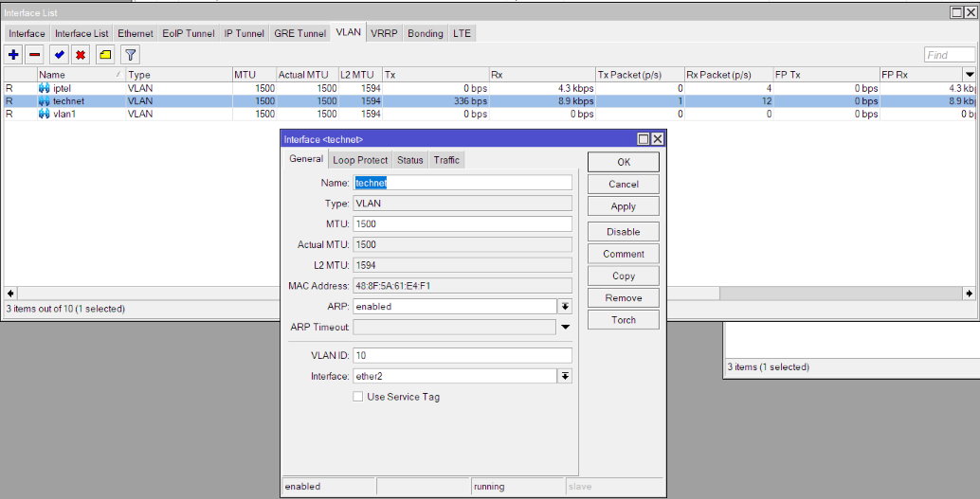This screenshot has width=980, height=499.
Task: Click the blue plus Add icon
Action: [13, 55]
